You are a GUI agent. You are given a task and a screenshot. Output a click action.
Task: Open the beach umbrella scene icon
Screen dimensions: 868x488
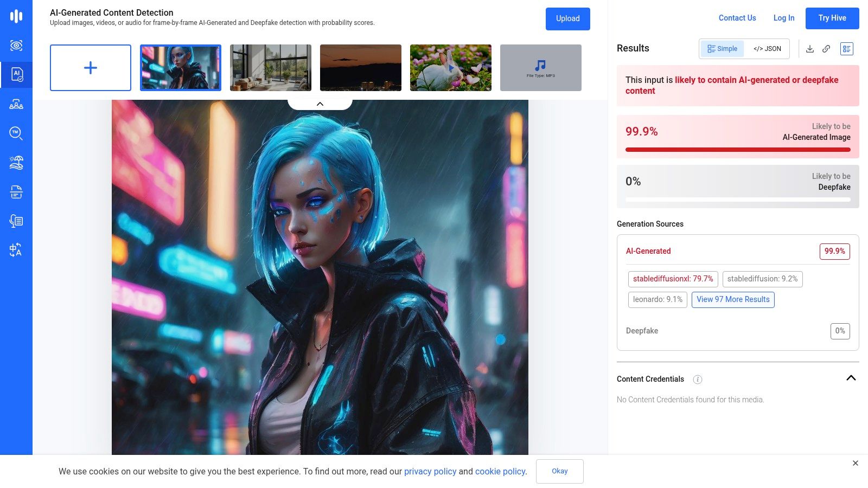(16, 163)
